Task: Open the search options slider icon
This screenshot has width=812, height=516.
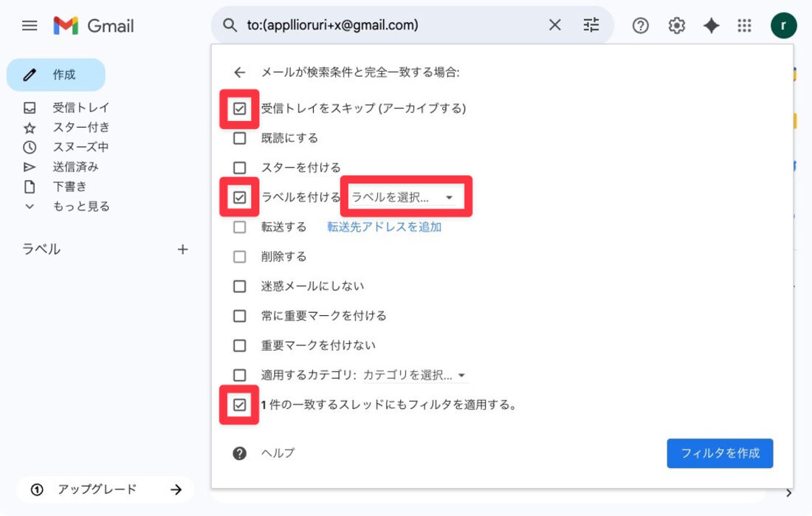Action: point(591,25)
